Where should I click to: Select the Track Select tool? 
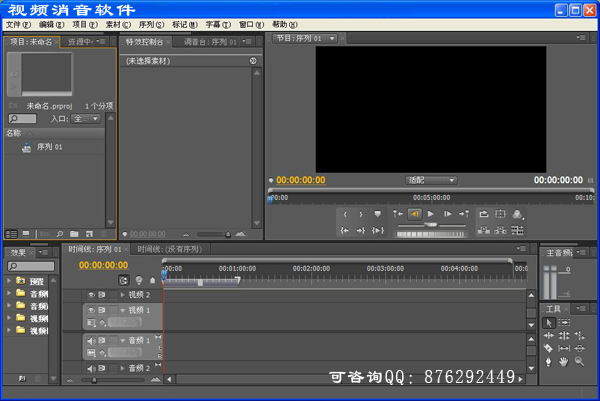pos(564,323)
